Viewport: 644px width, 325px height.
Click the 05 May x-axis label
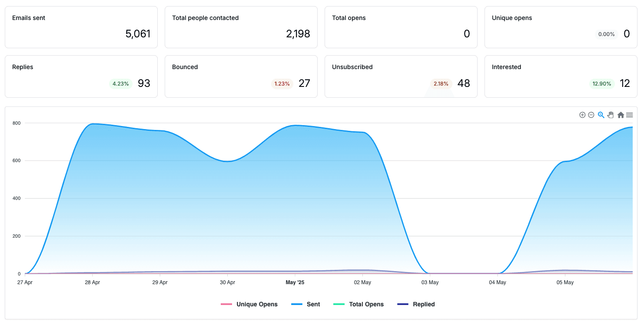pos(565,282)
